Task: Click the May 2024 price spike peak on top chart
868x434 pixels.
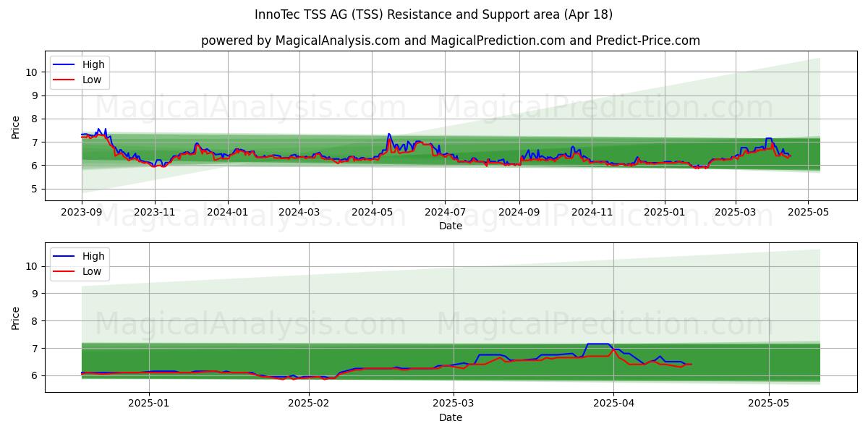Action: tap(388, 134)
